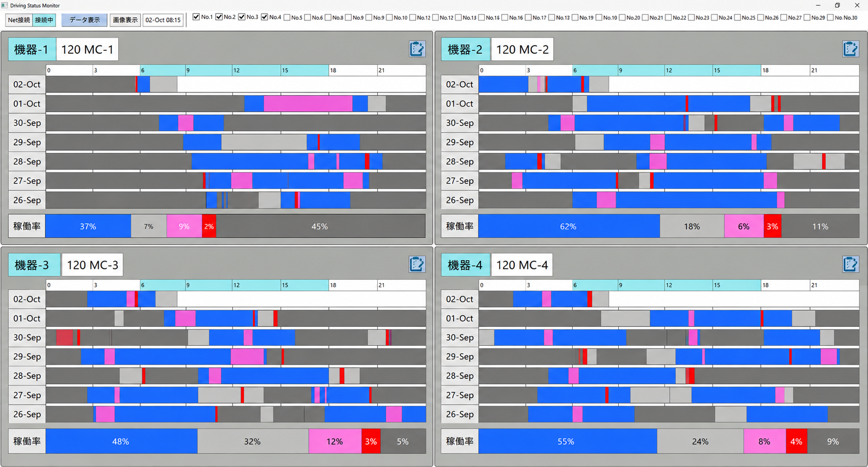Select the 02-Oct 08:15 date field
868x467 pixels.
(163, 20)
